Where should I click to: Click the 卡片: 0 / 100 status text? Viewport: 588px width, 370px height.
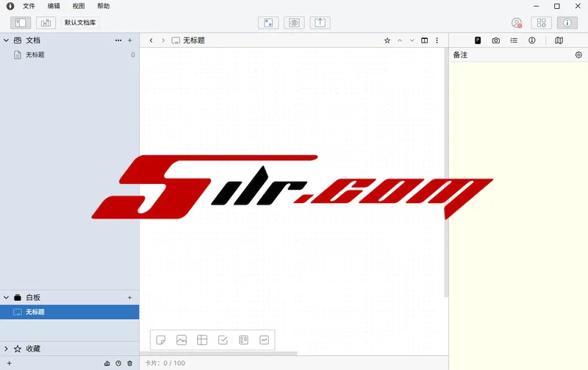click(x=165, y=363)
